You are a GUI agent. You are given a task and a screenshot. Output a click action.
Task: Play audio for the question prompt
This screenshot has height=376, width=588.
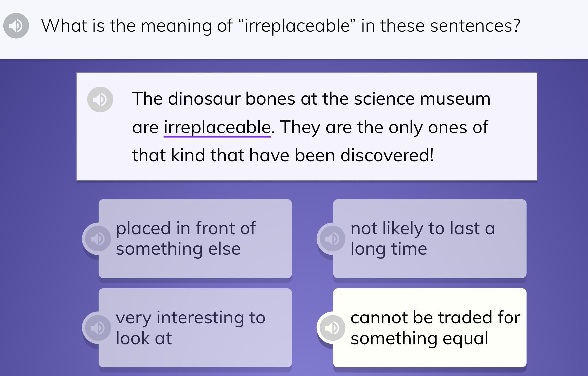[16, 25]
